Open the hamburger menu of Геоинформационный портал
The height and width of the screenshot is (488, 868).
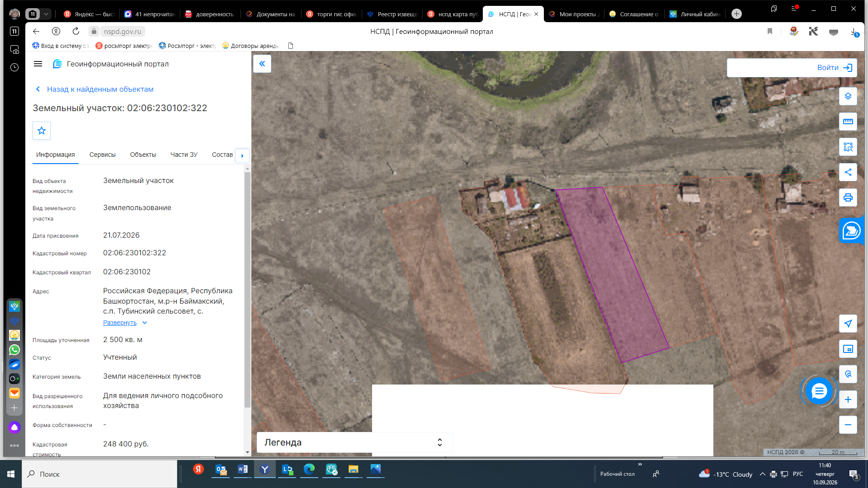(x=38, y=64)
